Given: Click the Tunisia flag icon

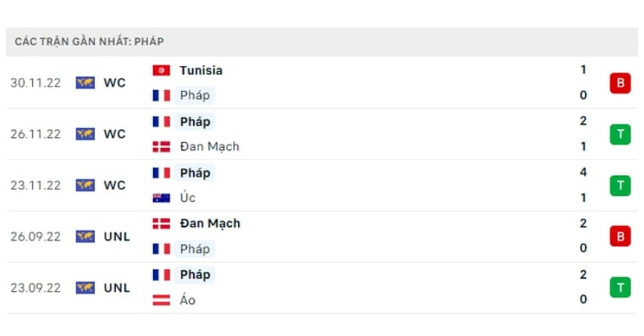Looking at the screenshot, I should coord(161,71).
